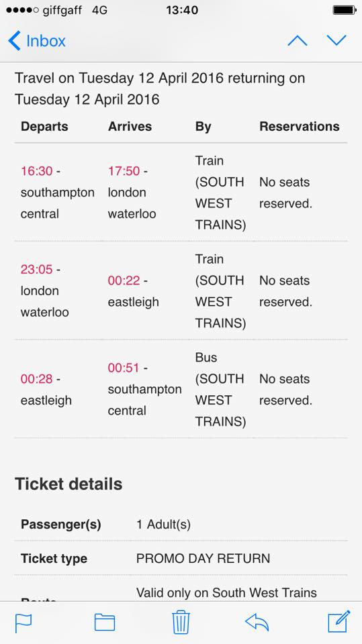Reply using the arrow icon
This screenshot has width=362, height=644.
[257, 623]
